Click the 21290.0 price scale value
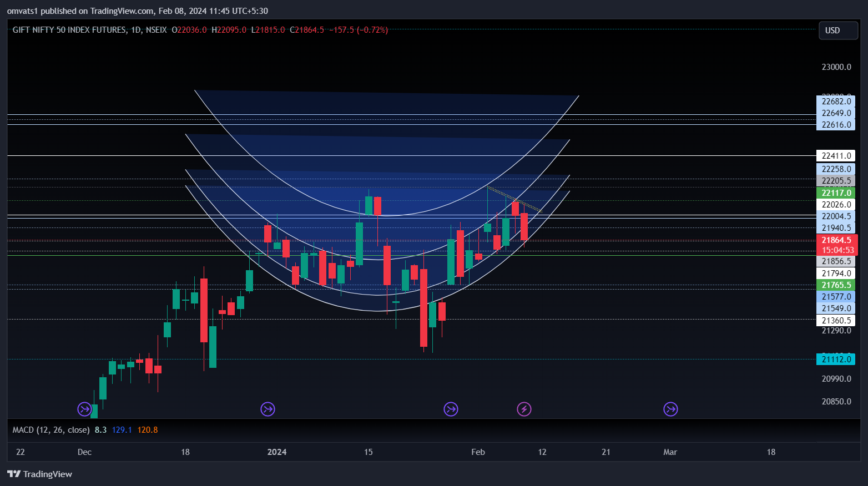 click(x=836, y=331)
